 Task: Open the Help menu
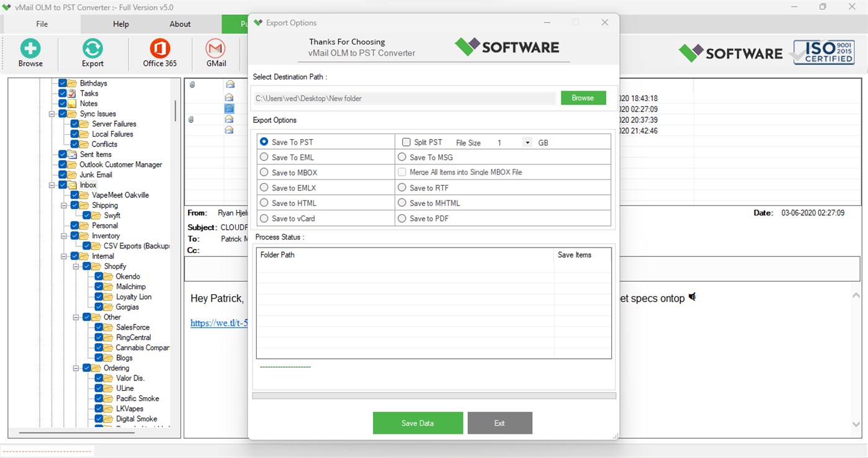[x=120, y=24]
